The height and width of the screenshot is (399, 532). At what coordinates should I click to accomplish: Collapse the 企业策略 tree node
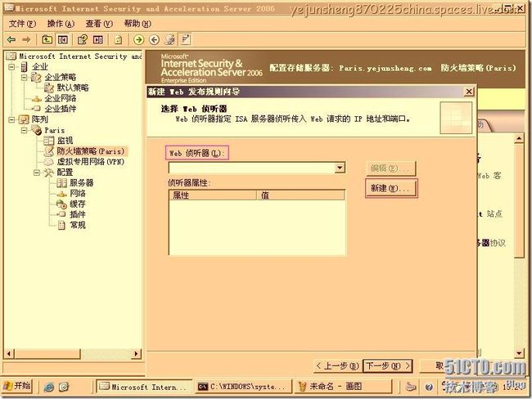coord(25,78)
